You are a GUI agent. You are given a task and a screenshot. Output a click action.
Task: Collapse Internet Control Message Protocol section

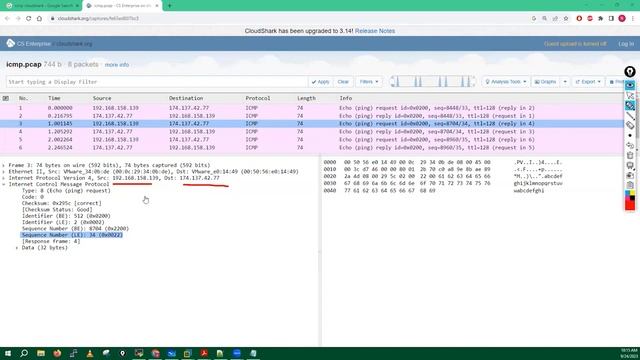pos(4,184)
